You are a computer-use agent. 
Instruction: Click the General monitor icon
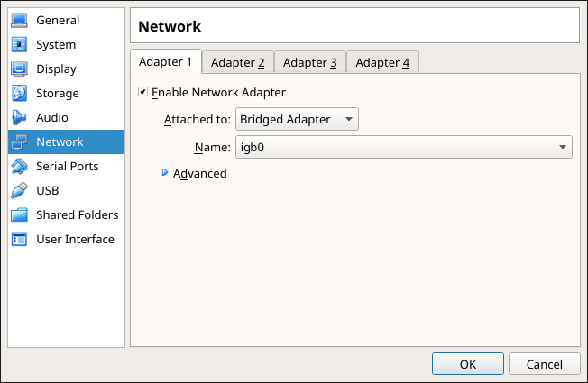(x=20, y=21)
